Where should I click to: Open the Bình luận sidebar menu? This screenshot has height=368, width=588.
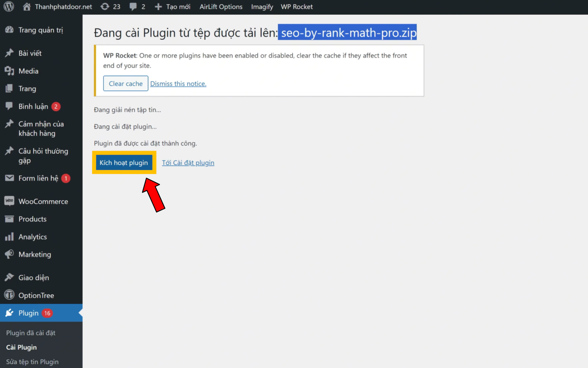[x=33, y=106]
